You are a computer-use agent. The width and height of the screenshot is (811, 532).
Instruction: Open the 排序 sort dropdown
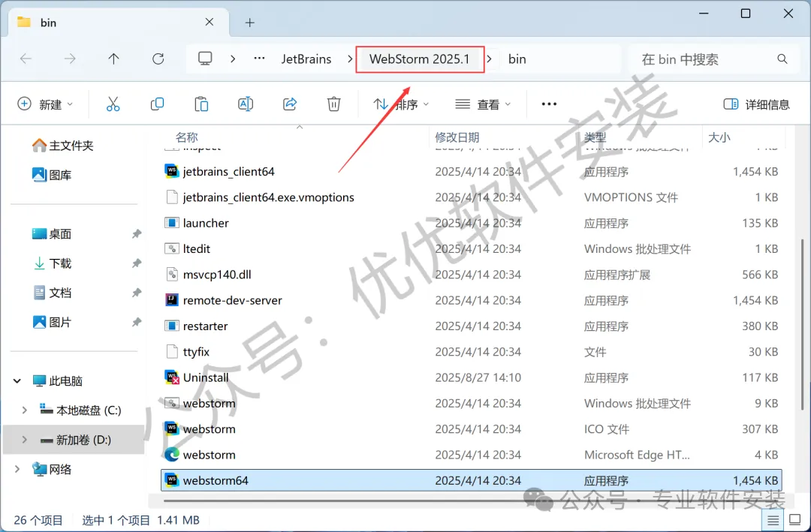click(401, 104)
